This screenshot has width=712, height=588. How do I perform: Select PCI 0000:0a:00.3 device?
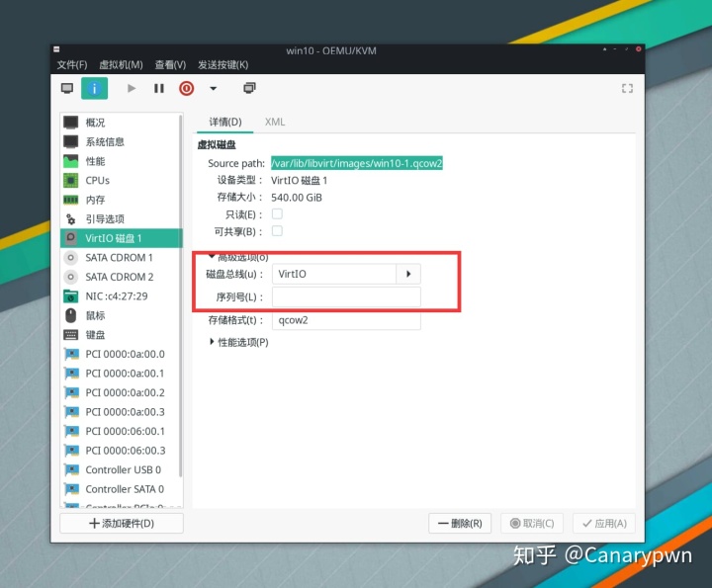pos(122,411)
